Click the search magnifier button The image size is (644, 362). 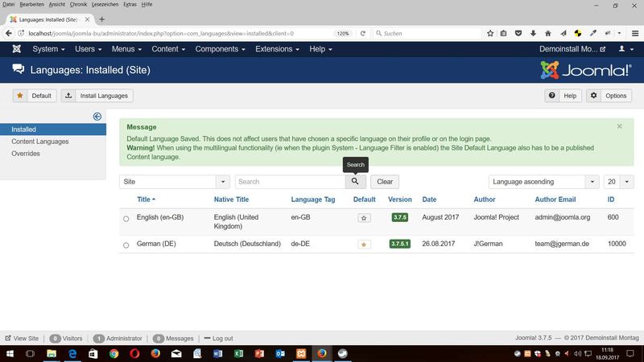pos(355,182)
